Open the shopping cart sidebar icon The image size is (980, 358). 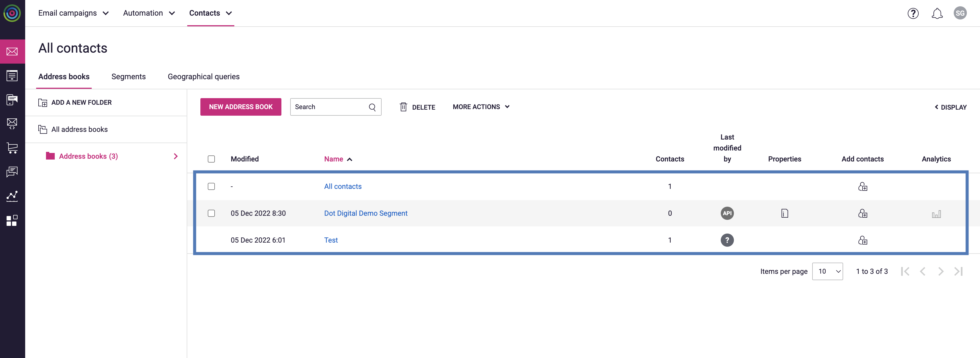pyautogui.click(x=12, y=148)
